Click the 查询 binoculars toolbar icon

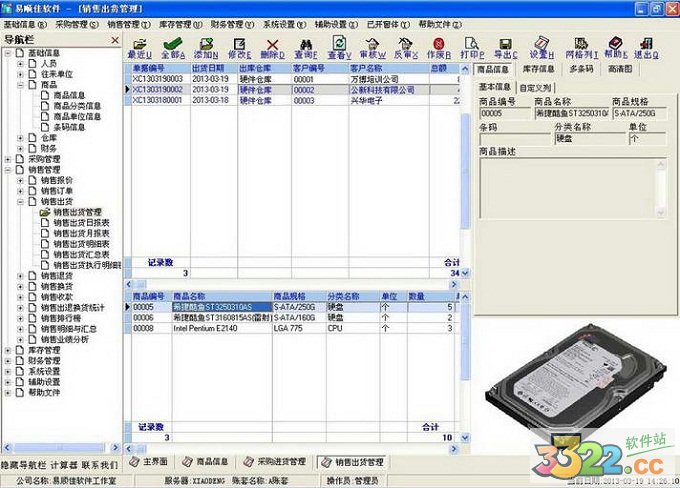306,48
